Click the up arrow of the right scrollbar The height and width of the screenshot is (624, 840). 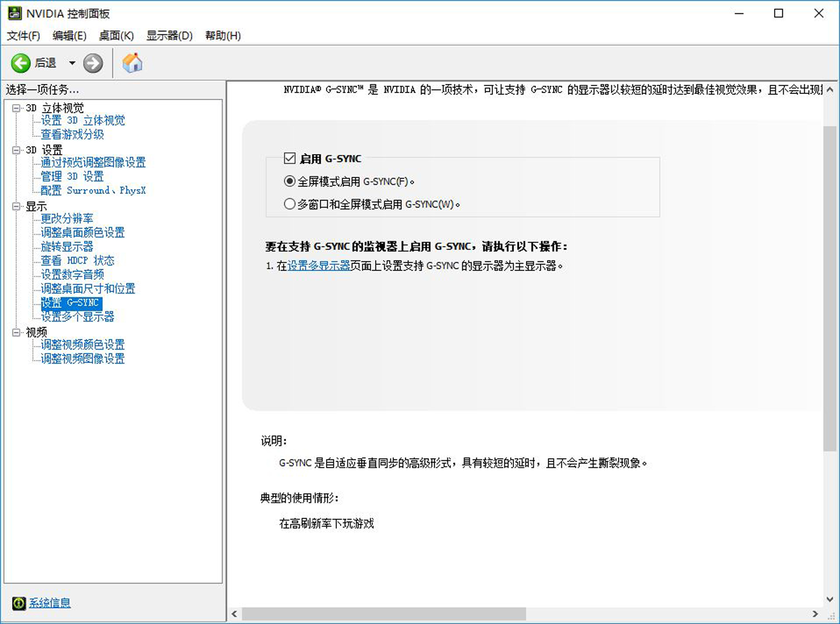coord(829,89)
